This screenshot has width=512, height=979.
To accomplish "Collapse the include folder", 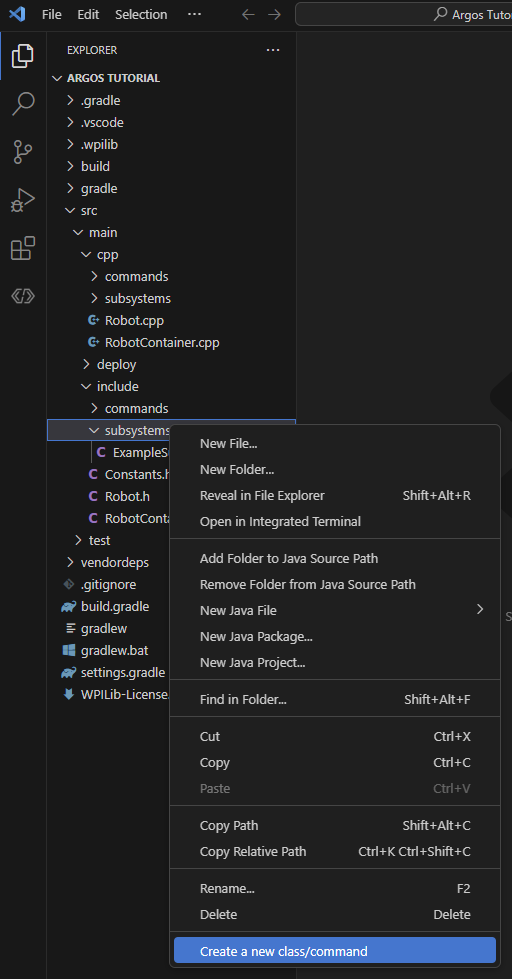I will point(86,386).
